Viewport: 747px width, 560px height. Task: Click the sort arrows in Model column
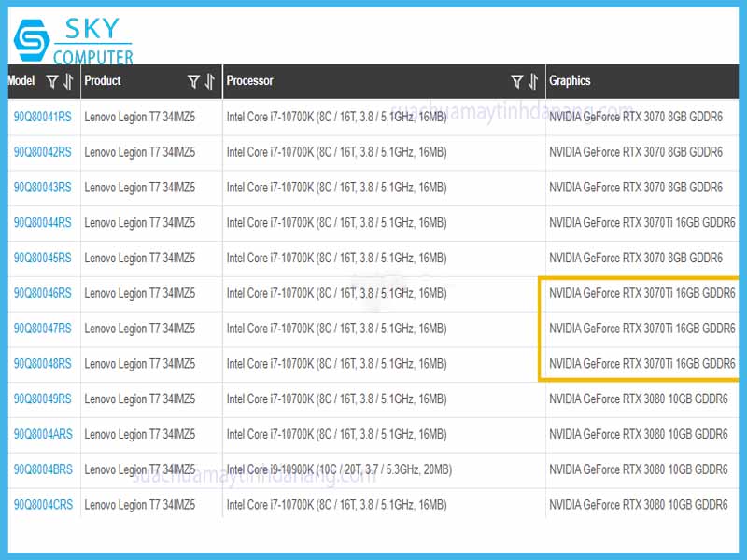68,81
